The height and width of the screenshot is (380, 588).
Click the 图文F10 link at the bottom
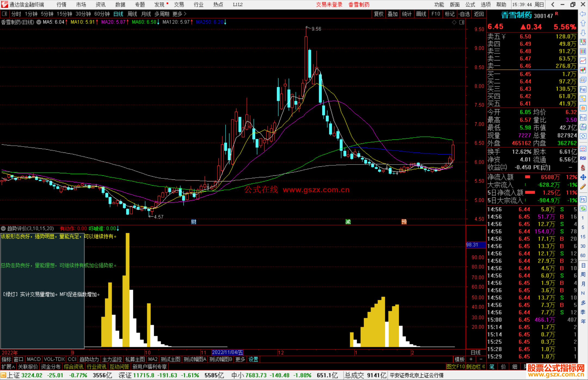click(455, 367)
